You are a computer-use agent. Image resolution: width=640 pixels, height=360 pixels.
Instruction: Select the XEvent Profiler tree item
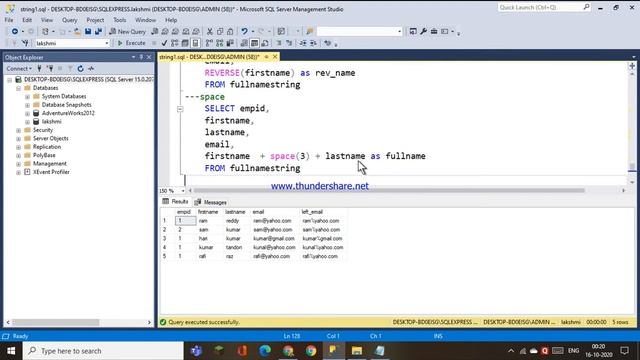[x=51, y=172]
